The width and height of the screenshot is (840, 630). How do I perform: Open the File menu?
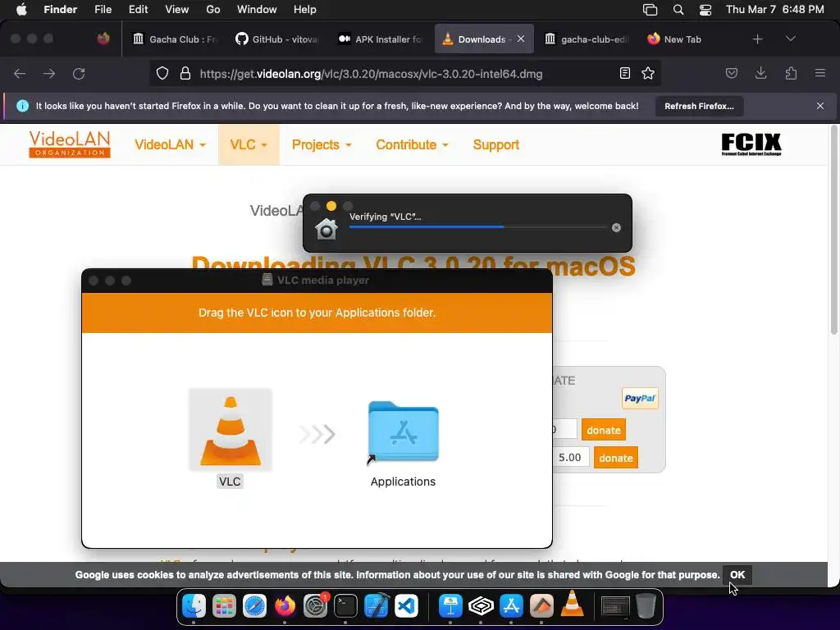click(103, 10)
